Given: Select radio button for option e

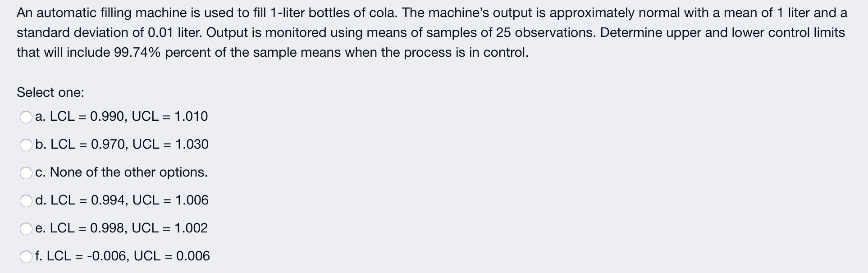Looking at the screenshot, I should (x=27, y=228).
